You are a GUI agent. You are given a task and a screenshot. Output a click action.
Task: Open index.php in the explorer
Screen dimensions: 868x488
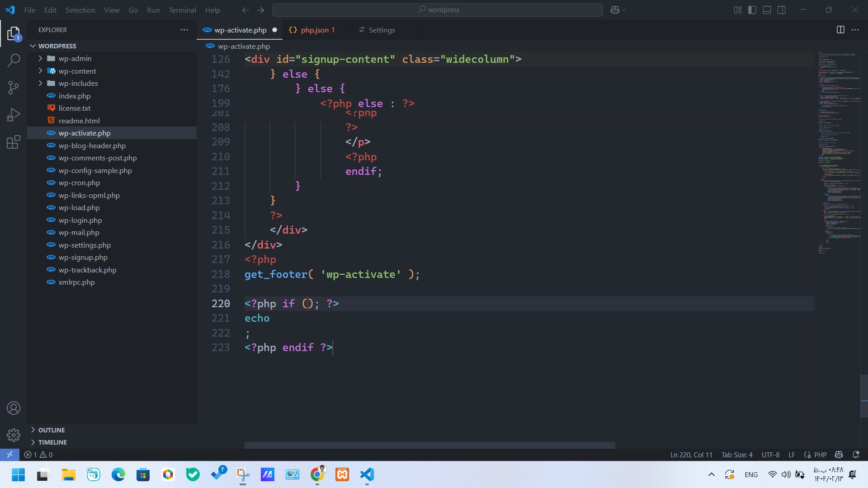[112, 96]
